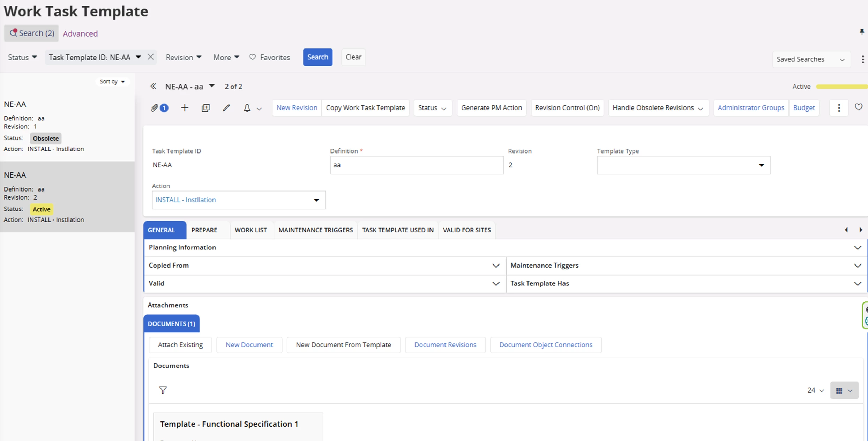Viewport: 868px width, 441px height.
Task: Click the documents filter funnel icon
Action: [163, 390]
